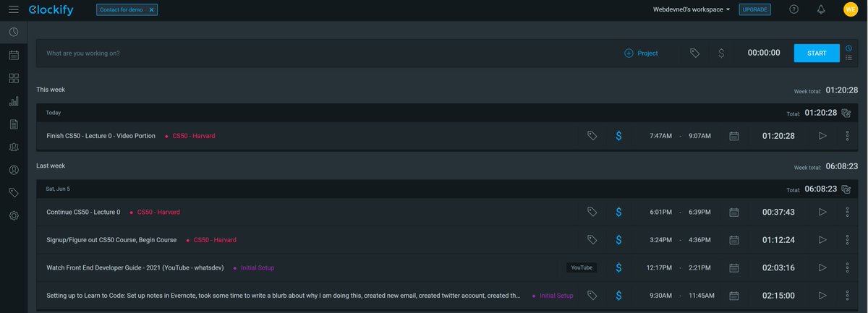Open options menu for Continue CS50 - Lecture 0

pyautogui.click(x=847, y=213)
